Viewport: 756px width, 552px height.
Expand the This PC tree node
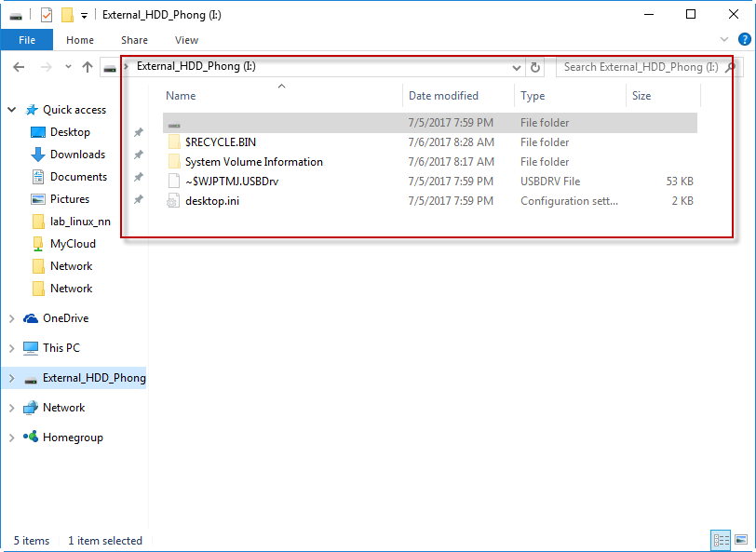point(12,348)
